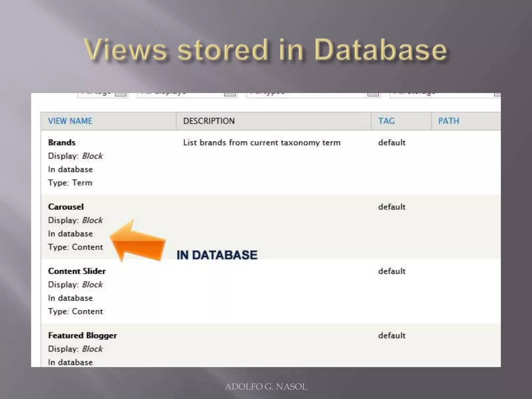The height and width of the screenshot is (399, 532).
Task: Sort by the TAG column header
Action: [x=386, y=121]
